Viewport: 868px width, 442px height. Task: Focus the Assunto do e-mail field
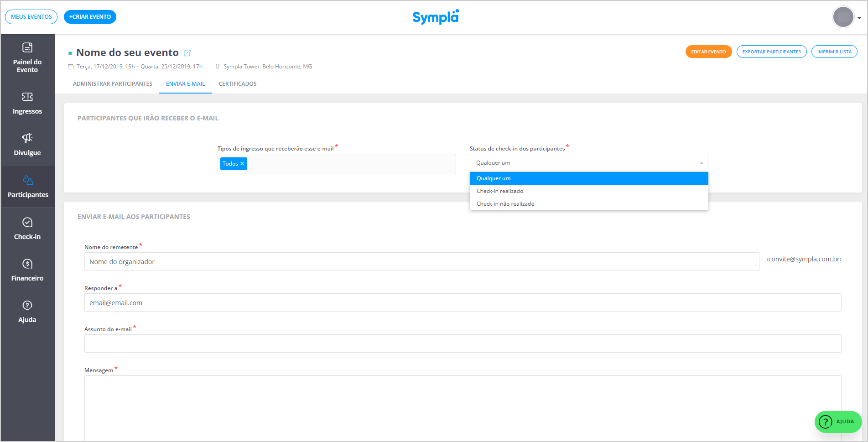click(463, 343)
